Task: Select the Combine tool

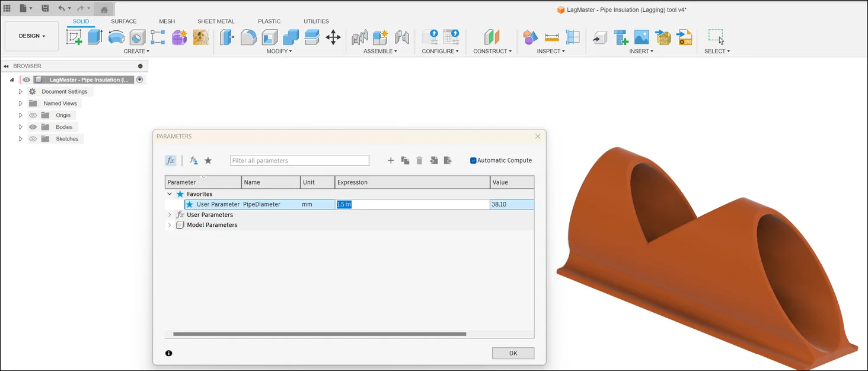Action: (x=291, y=37)
